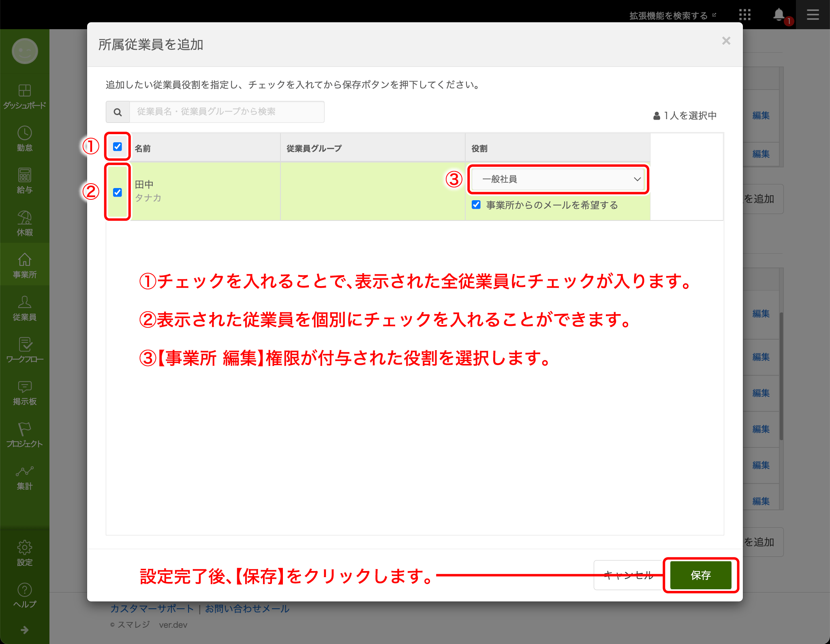Click the 名前 column header
The width and height of the screenshot is (830, 644).
pos(142,148)
